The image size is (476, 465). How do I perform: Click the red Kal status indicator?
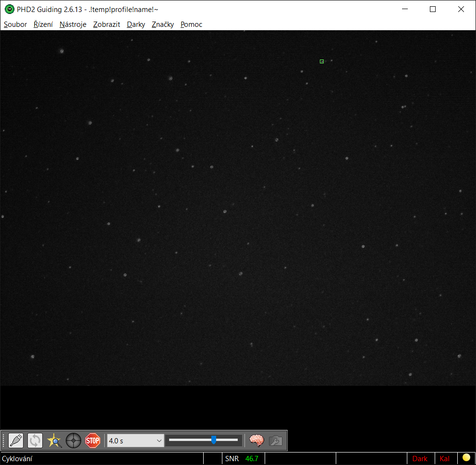444,459
